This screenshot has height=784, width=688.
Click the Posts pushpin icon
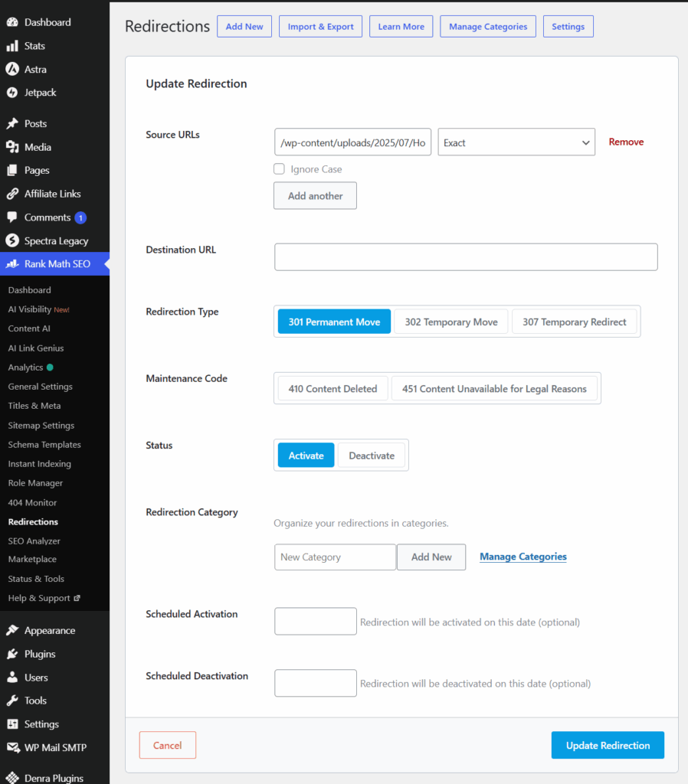tap(12, 123)
